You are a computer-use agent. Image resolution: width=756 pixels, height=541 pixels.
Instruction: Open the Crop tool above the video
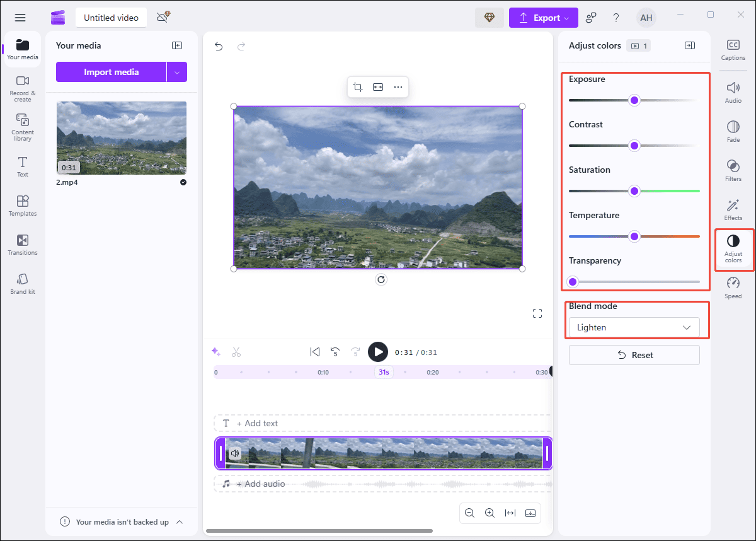coord(358,87)
